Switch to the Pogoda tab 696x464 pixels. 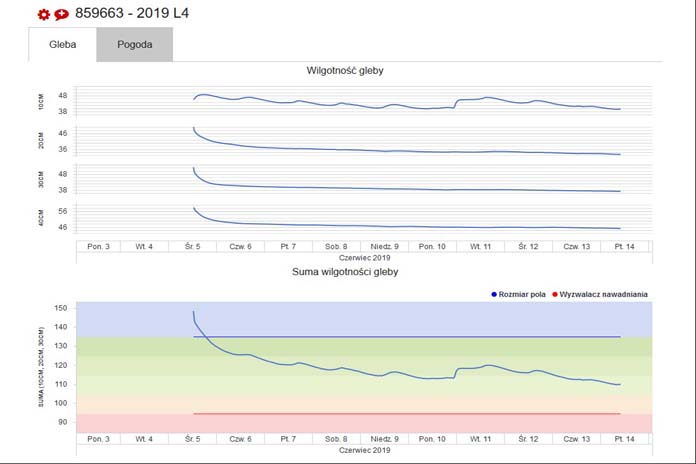click(x=134, y=44)
